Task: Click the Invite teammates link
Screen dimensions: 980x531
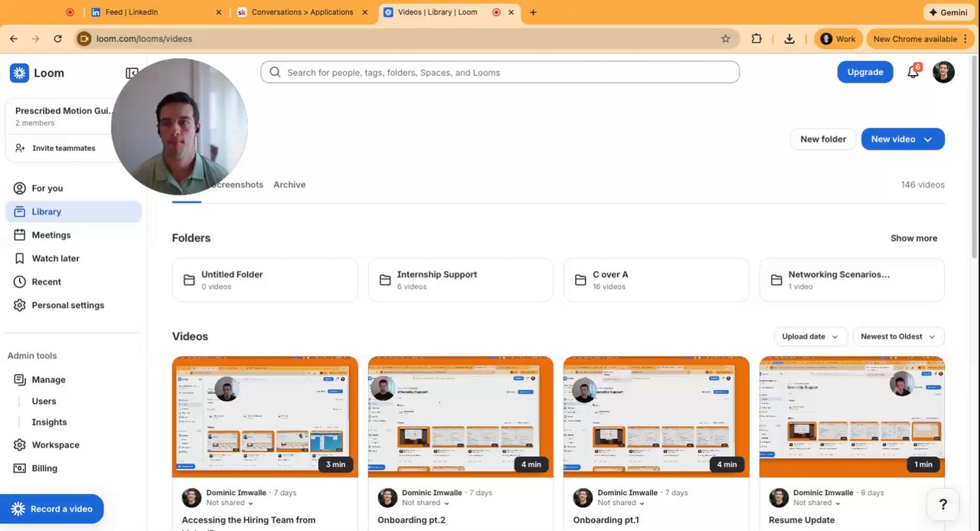Action: click(x=64, y=148)
